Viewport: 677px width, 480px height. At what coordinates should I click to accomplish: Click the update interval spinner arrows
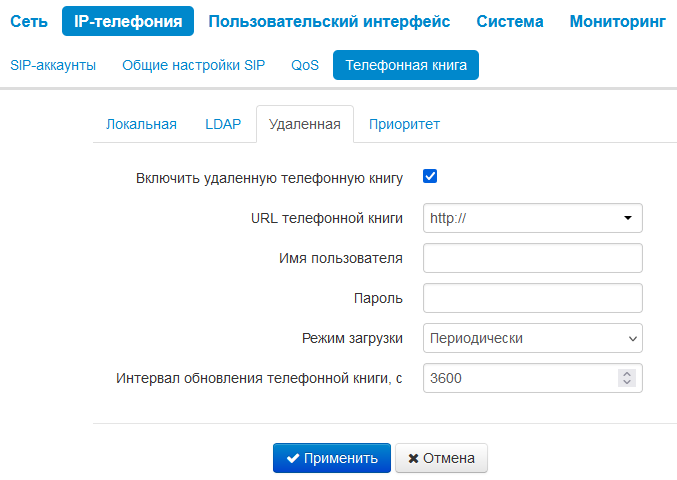pos(627,378)
